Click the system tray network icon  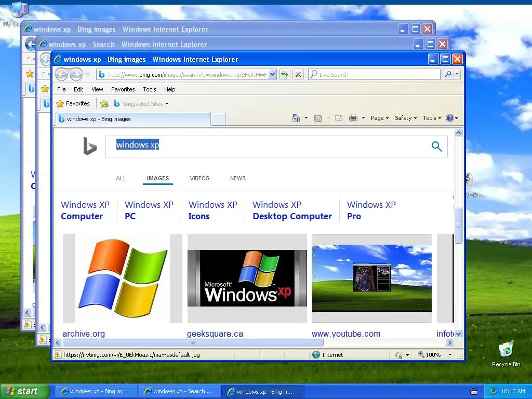(493, 391)
